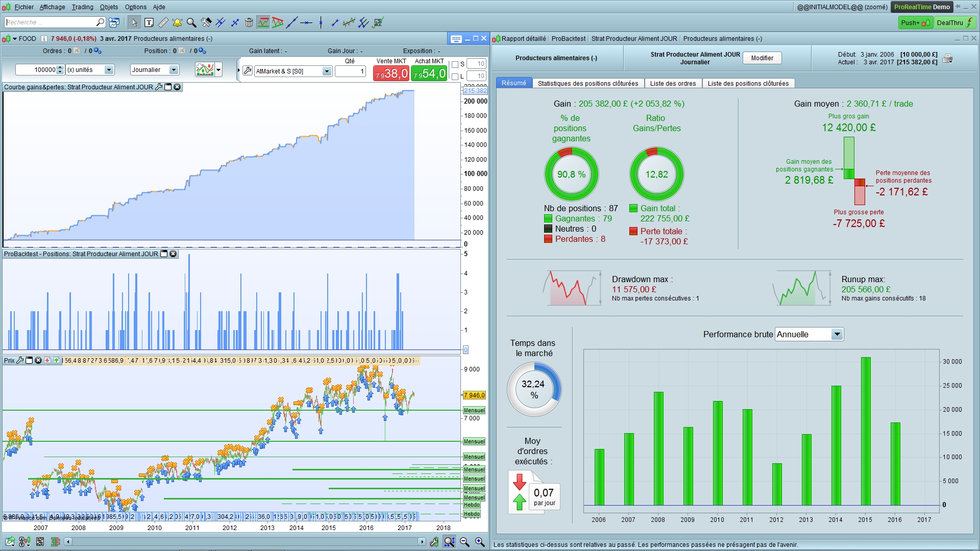Close the ProBacktest Positions panel
The height and width of the screenshot is (551, 980).
[x=173, y=254]
